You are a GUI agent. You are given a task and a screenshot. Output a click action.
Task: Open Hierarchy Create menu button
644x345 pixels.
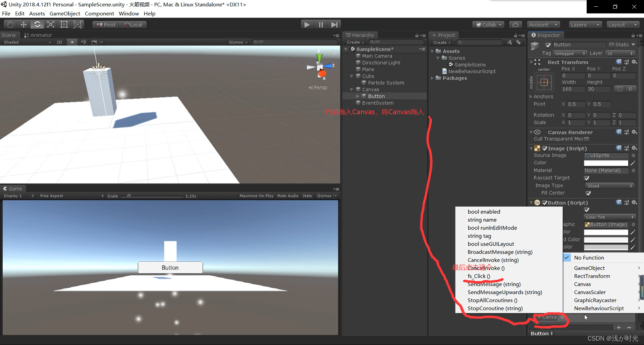(x=355, y=42)
